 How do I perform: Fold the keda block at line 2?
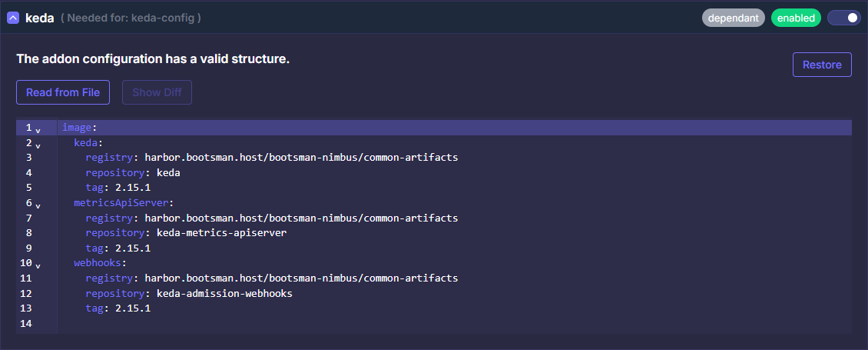(38, 144)
